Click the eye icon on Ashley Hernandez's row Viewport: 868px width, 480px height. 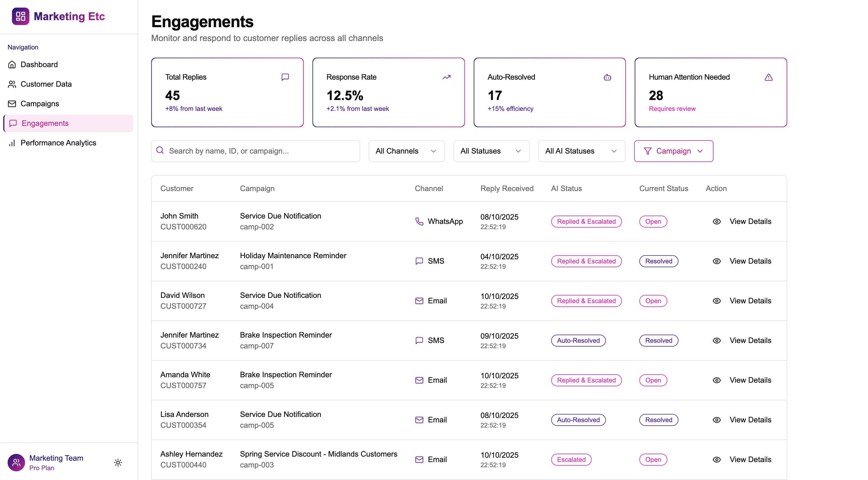coord(716,459)
